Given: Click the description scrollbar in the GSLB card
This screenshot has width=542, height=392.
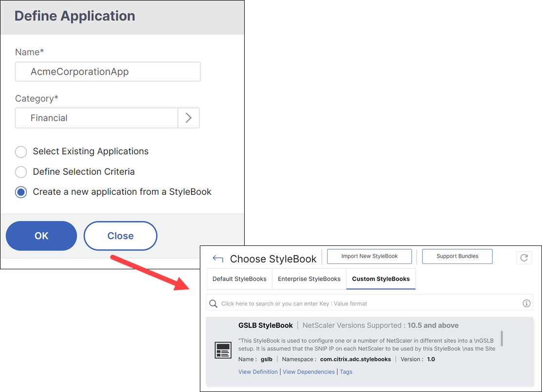Looking at the screenshot, I should point(502,338).
